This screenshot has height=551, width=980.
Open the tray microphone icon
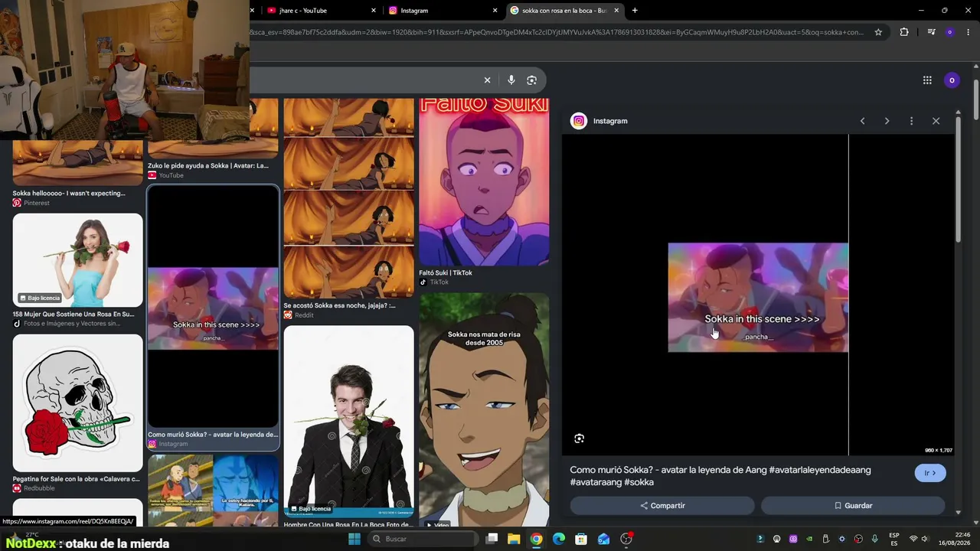point(874,539)
